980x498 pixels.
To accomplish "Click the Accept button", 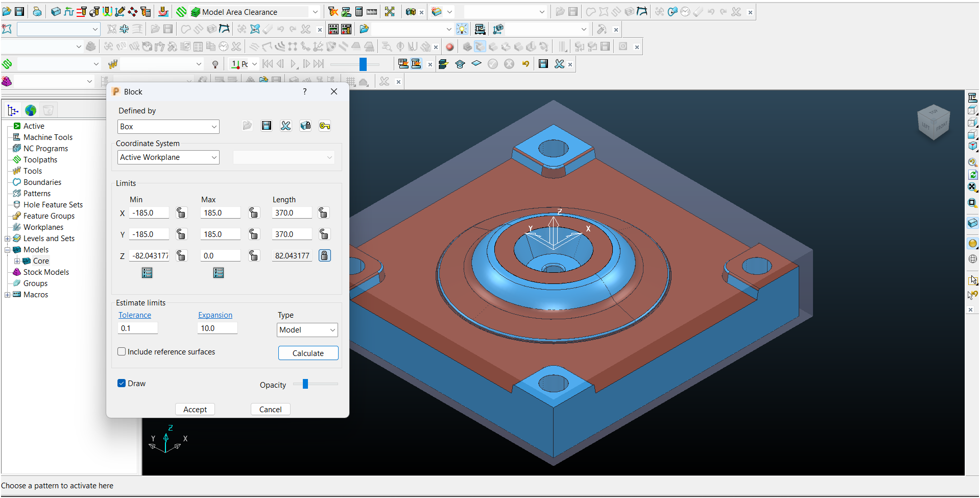I will pyautogui.click(x=195, y=409).
